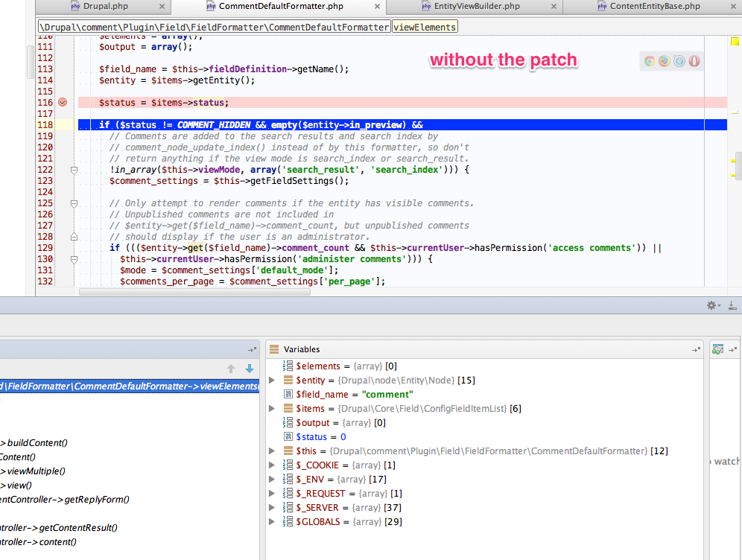Expand the $items variable tree
Viewport: 742px width, 560px height.
click(x=272, y=409)
